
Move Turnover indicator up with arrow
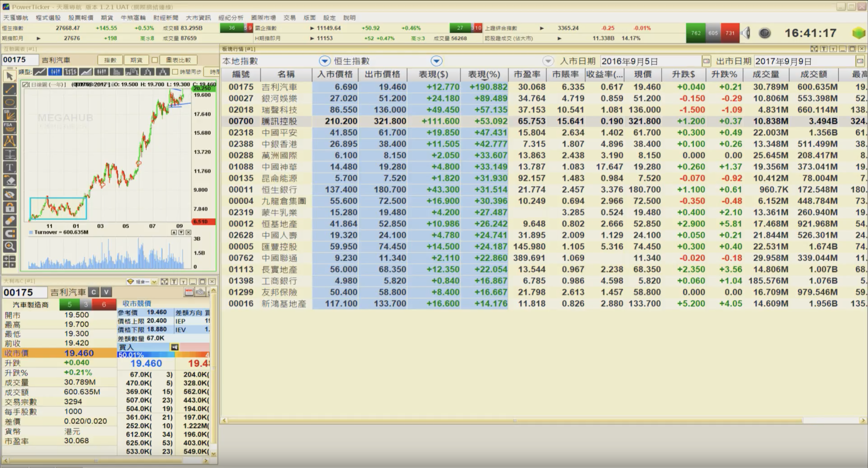(174, 232)
